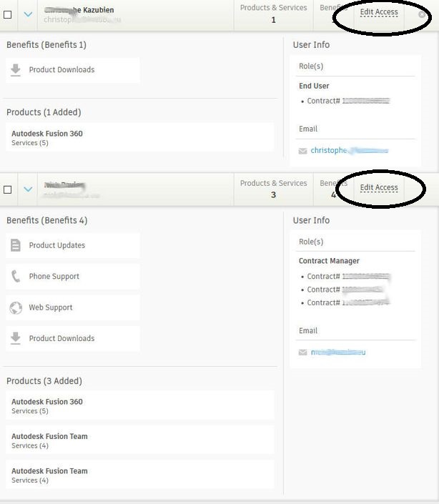Image resolution: width=439 pixels, height=504 pixels.
Task: Click Edit Access for Kazubien
Action: coord(379,12)
